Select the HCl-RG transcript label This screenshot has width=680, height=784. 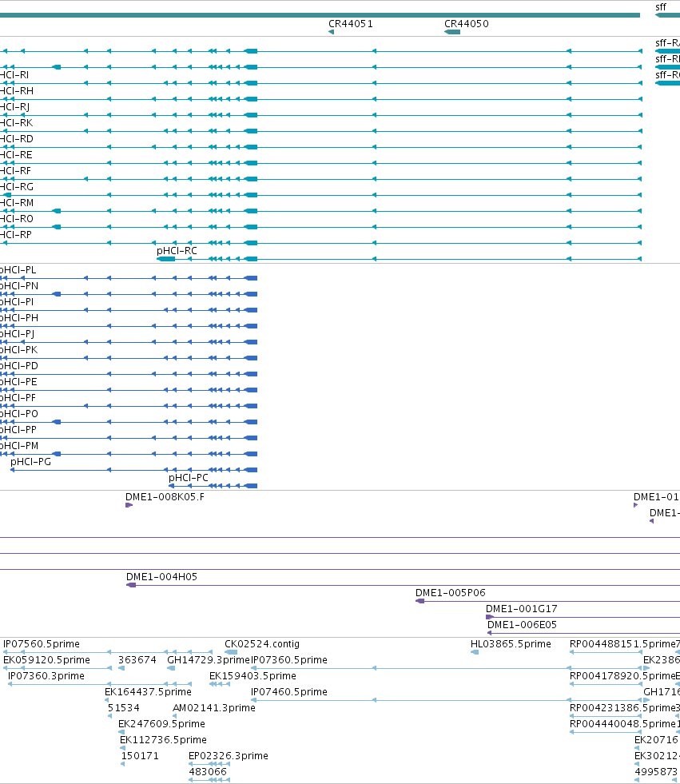[x=17, y=187]
